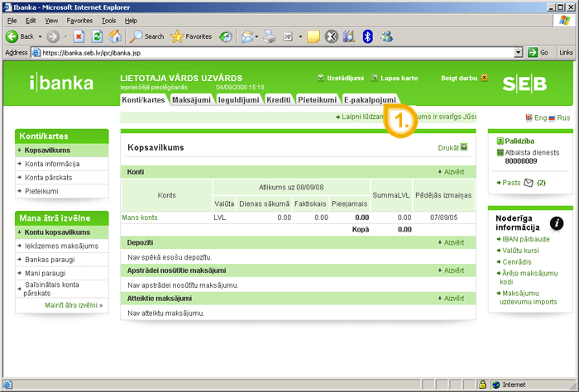Image resolution: width=579 pixels, height=392 pixels.
Task: Open the Mans konts account link
Action: [x=140, y=218]
